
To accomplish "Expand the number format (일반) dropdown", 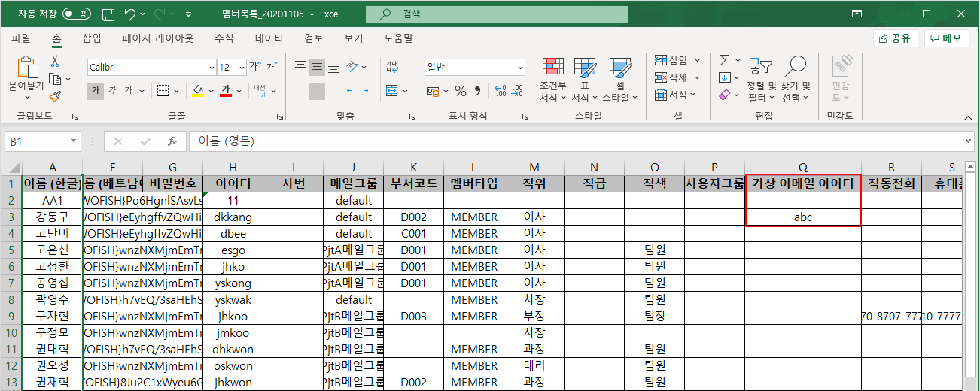I will 519,67.
